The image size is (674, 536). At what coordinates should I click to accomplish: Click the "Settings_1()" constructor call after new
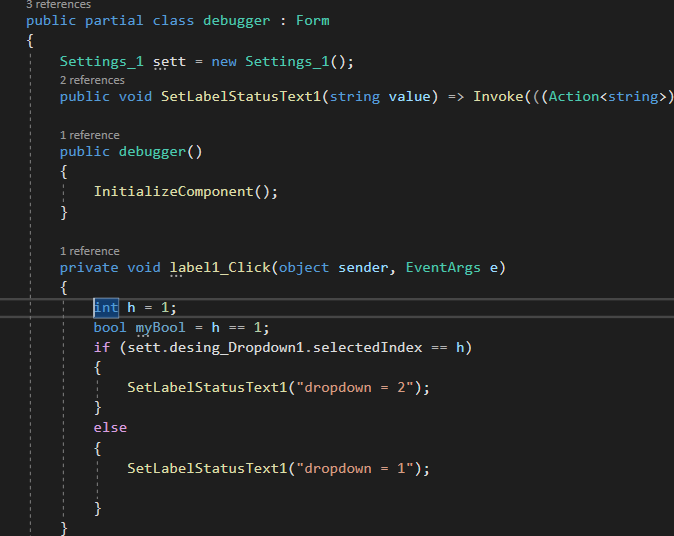(295, 61)
